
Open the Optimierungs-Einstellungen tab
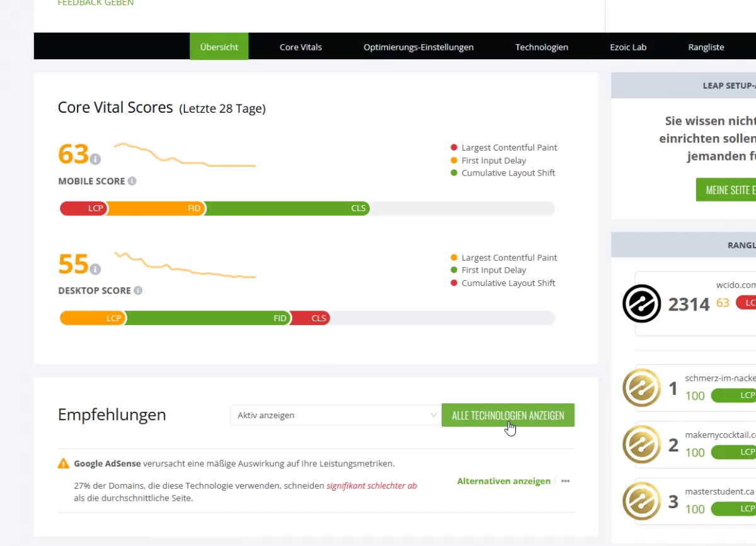point(418,47)
